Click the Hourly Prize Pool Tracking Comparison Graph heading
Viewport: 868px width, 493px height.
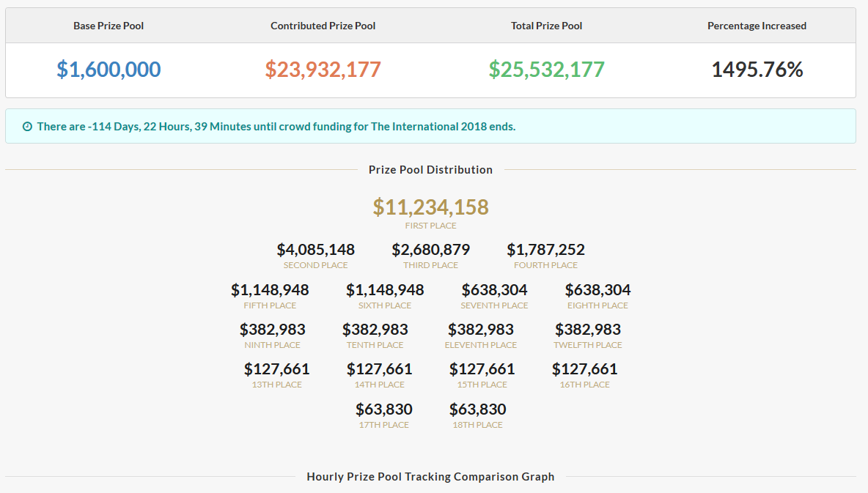430,477
